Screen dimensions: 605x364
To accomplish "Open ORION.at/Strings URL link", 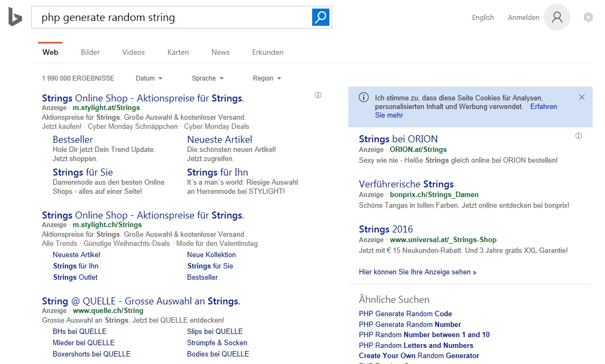I will coord(418,149).
